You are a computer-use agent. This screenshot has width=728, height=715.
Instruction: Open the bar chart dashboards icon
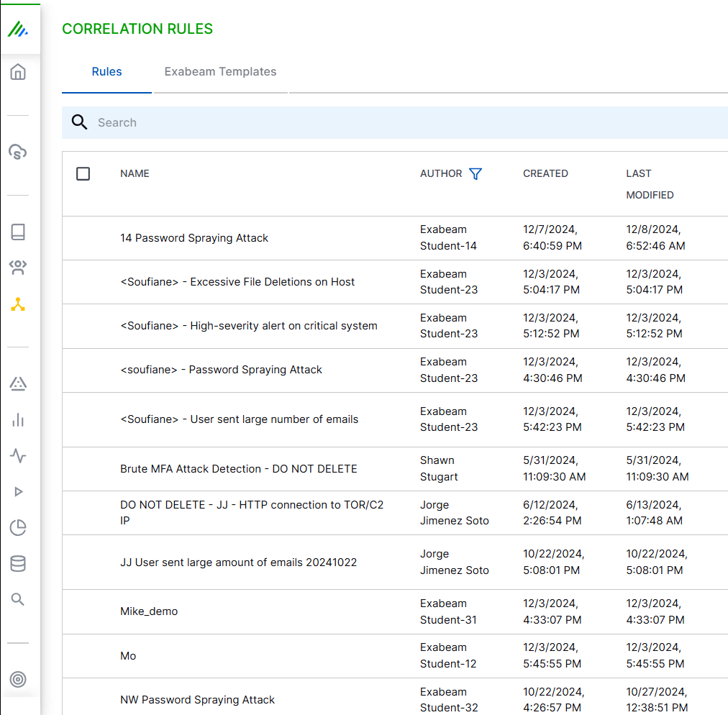[18, 419]
